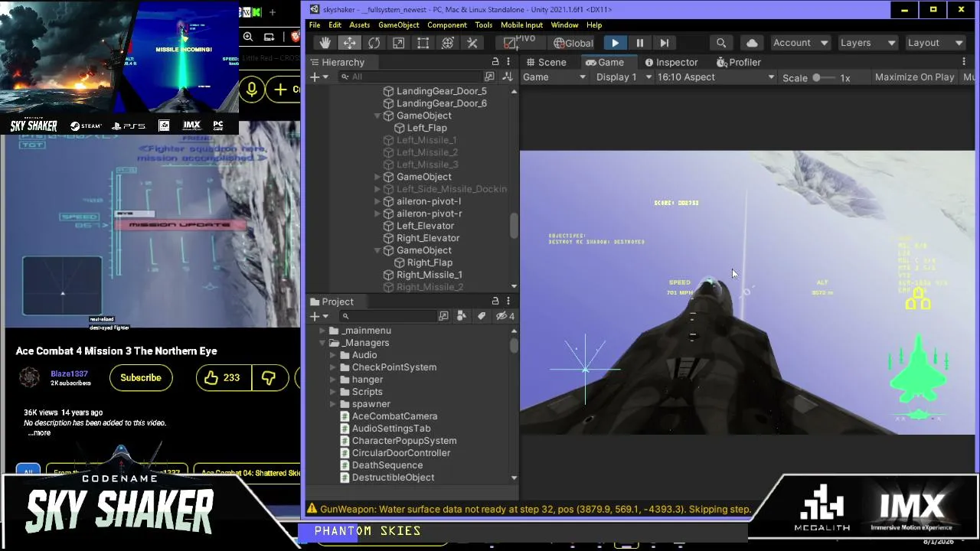Image resolution: width=980 pixels, height=551 pixels.
Task: Click the Project create plus button
Action: pos(318,316)
